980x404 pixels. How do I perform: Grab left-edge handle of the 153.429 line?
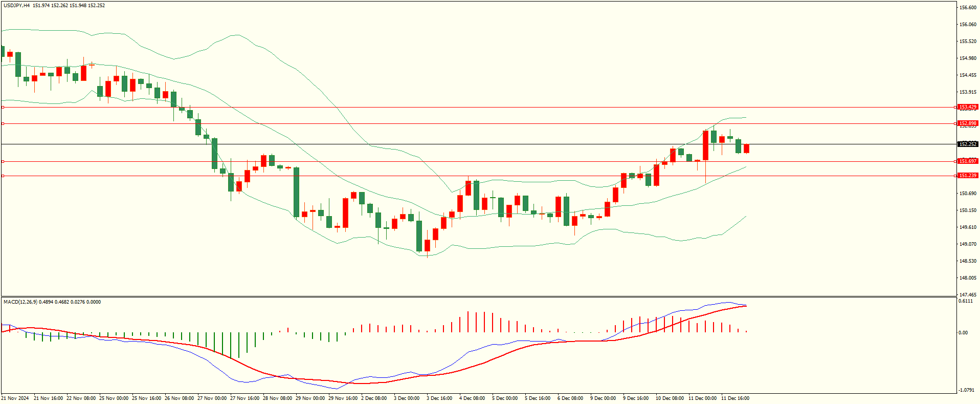3,107
